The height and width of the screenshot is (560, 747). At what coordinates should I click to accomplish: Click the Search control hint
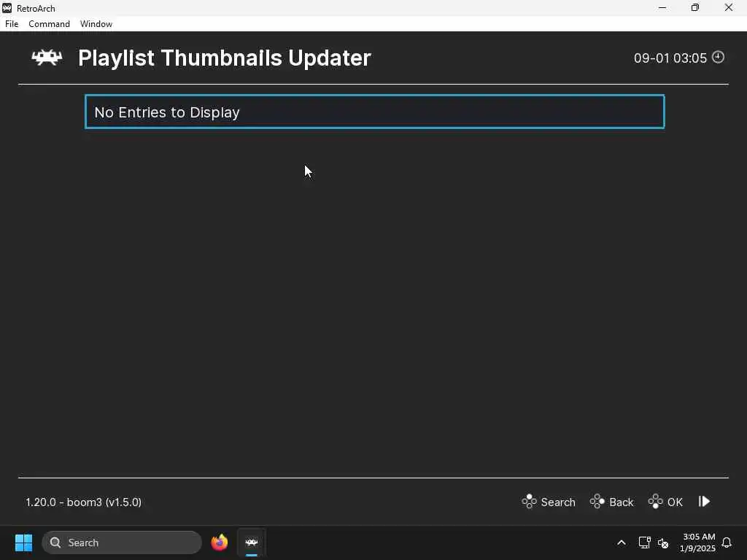(x=549, y=502)
